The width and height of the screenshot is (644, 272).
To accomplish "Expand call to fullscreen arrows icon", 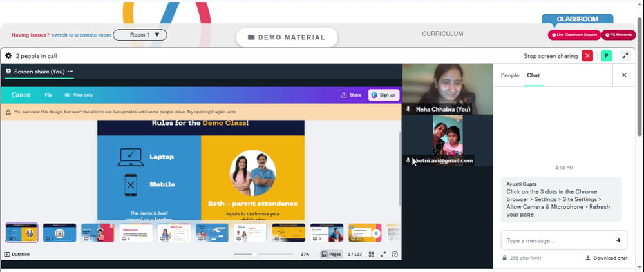I will [x=625, y=56].
